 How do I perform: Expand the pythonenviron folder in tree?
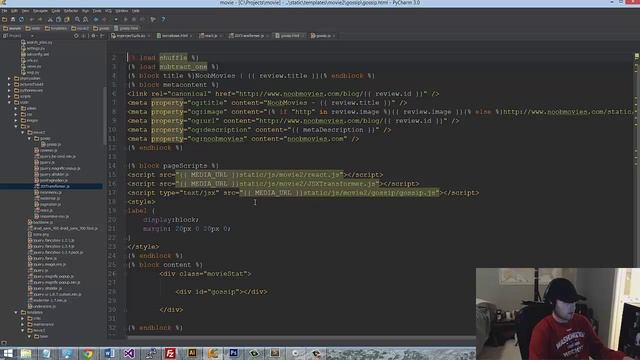[x=9, y=90]
